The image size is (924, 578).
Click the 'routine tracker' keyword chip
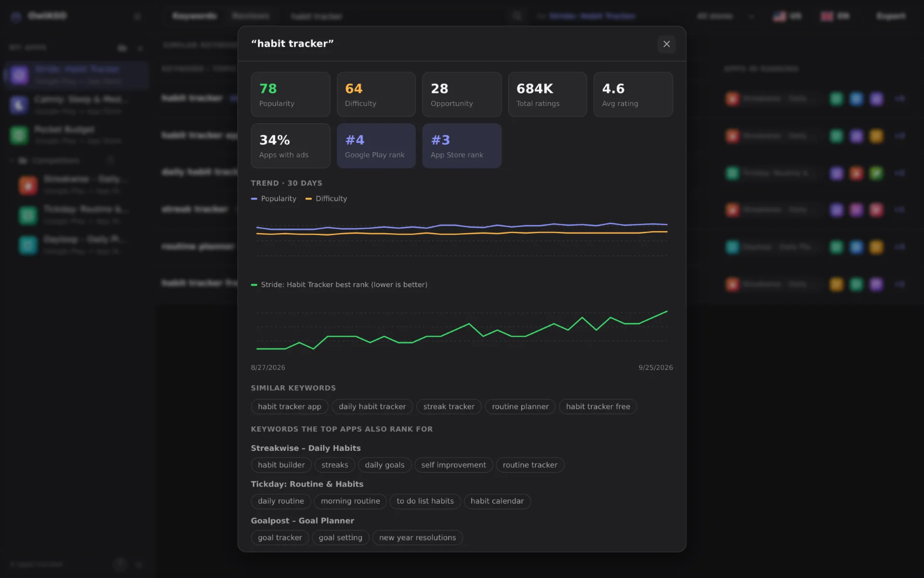coord(530,465)
